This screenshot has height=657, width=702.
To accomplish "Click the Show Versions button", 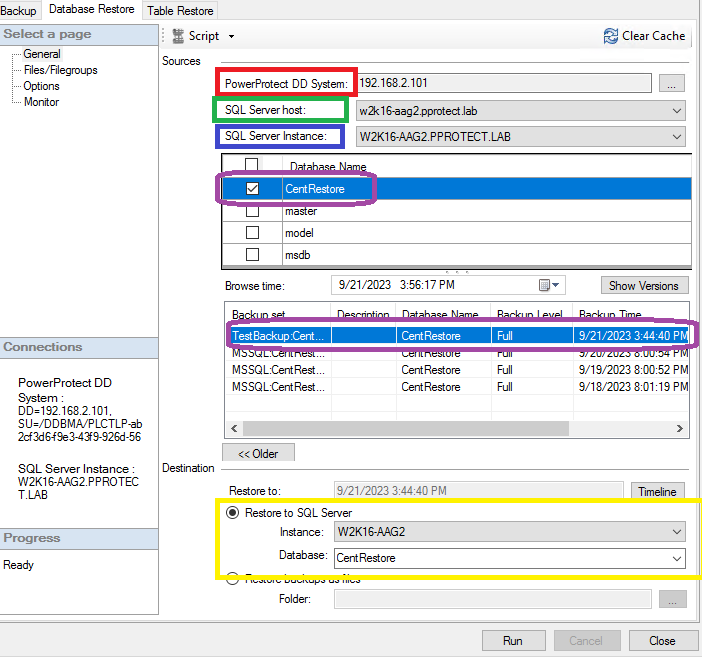I will (644, 286).
